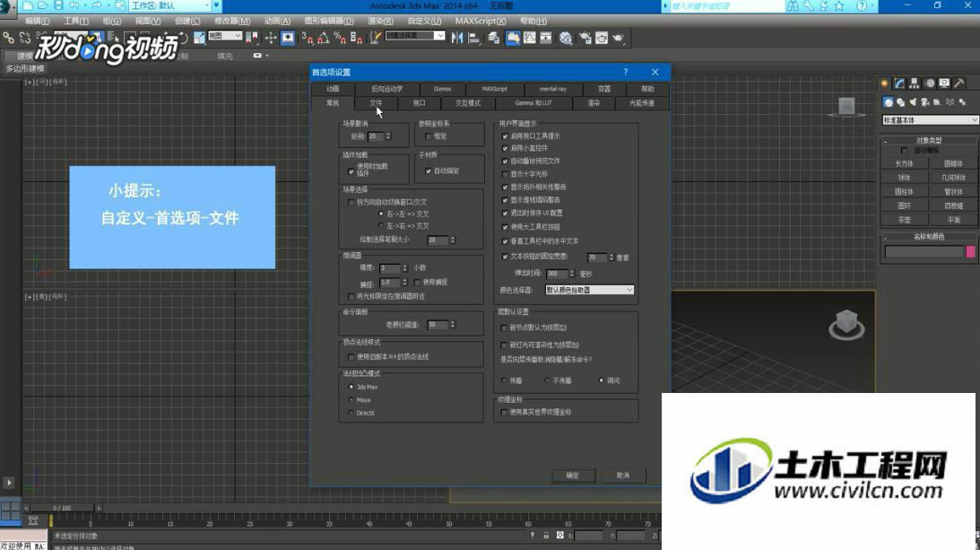Click the Edit Named Selection Sets icon
Image resolution: width=980 pixels, height=550 pixels.
tap(375, 39)
